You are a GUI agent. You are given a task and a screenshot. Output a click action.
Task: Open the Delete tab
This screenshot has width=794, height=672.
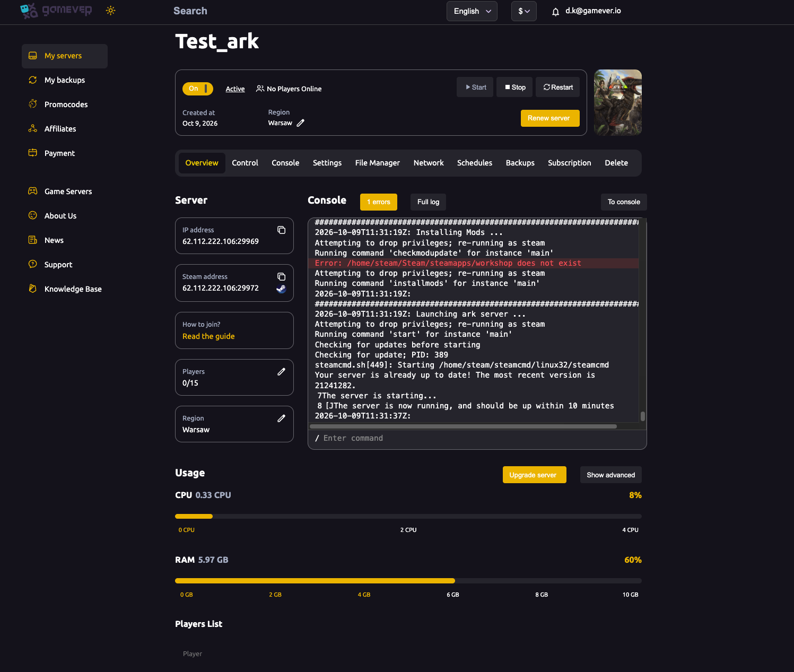coord(616,163)
